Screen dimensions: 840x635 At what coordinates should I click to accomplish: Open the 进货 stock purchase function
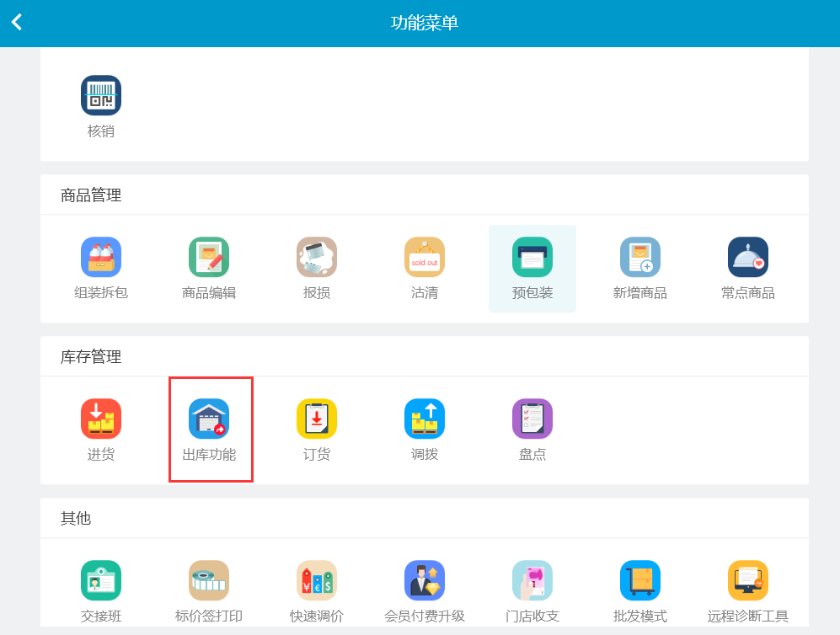click(x=101, y=430)
